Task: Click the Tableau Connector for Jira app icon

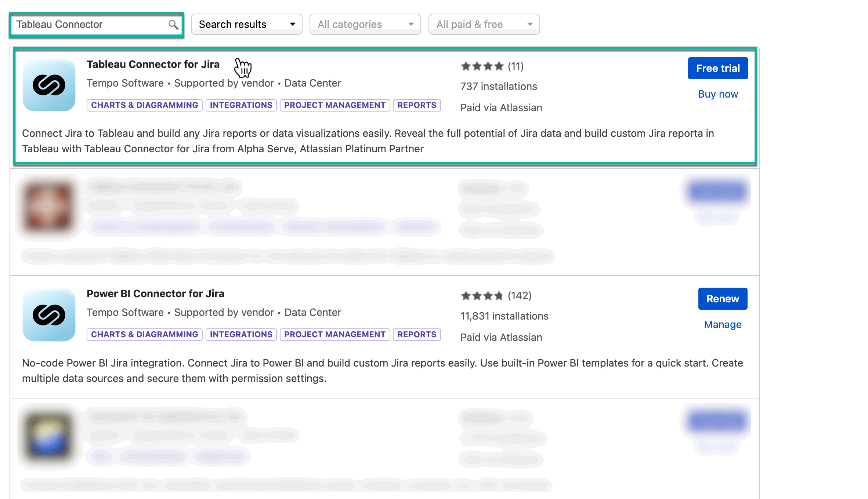Action: (49, 85)
